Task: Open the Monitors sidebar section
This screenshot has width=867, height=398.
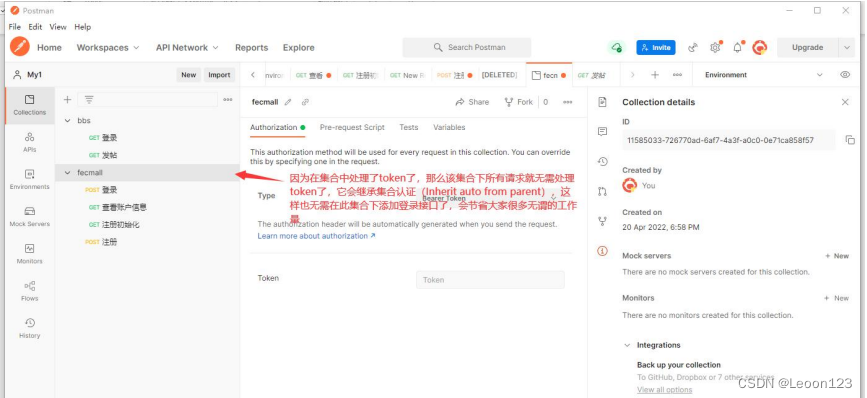Action: 29,254
